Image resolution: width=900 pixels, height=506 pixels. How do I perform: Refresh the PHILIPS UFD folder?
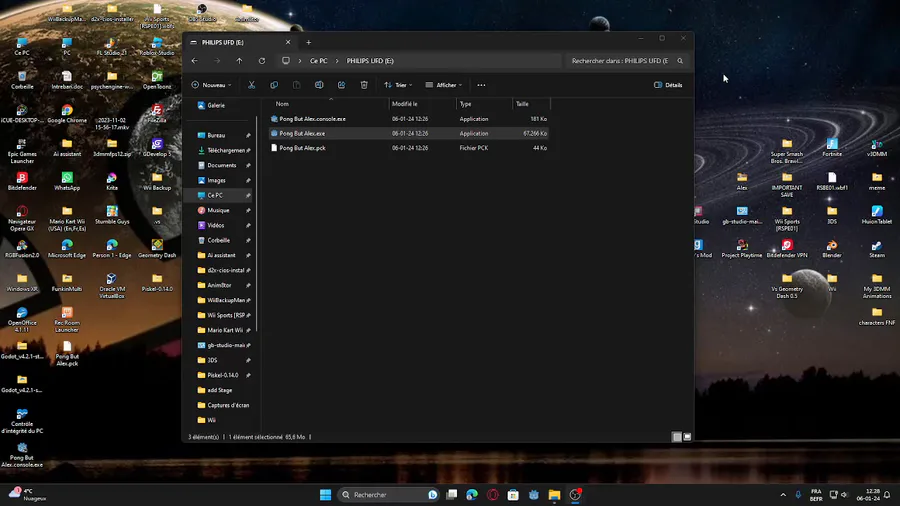[262, 61]
